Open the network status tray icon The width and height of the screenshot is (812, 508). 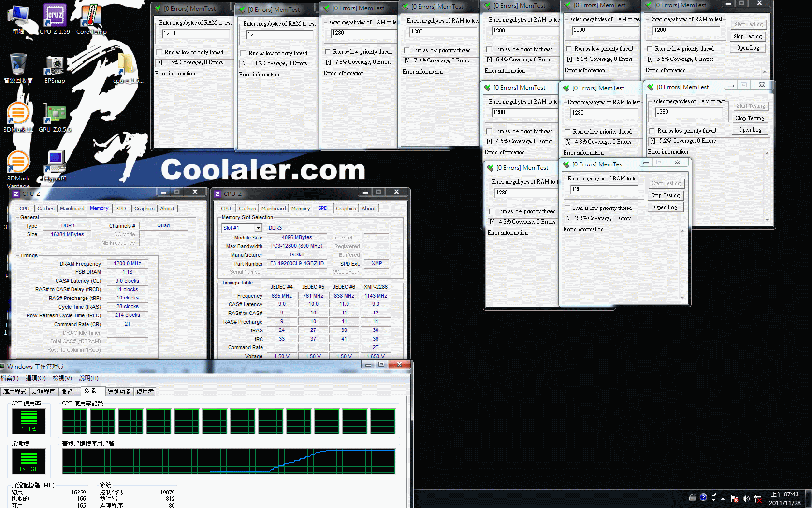tap(758, 499)
